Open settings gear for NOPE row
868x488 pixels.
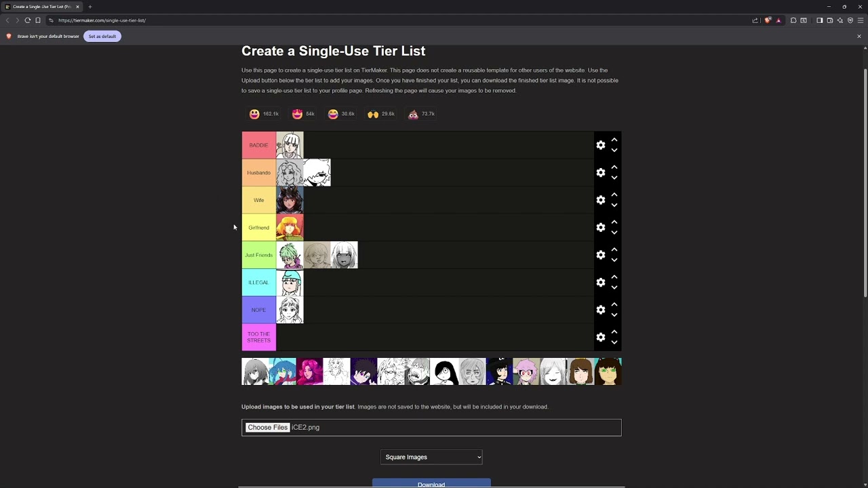click(x=601, y=310)
